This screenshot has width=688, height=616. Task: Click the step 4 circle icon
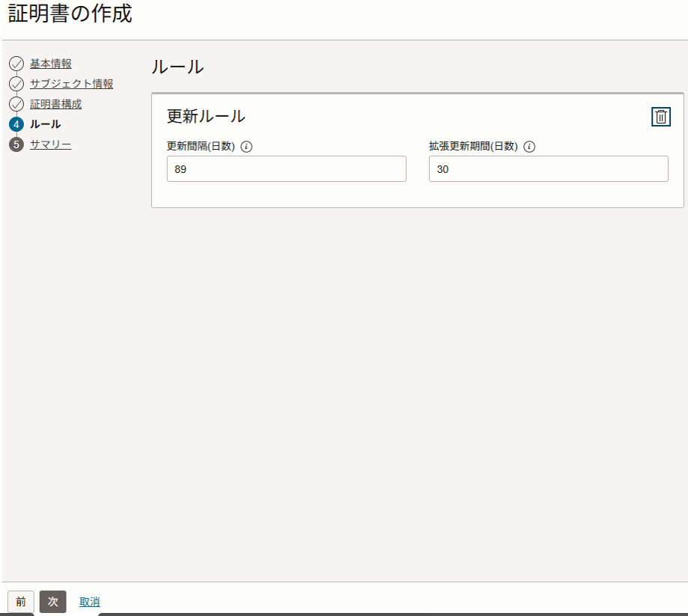16,124
